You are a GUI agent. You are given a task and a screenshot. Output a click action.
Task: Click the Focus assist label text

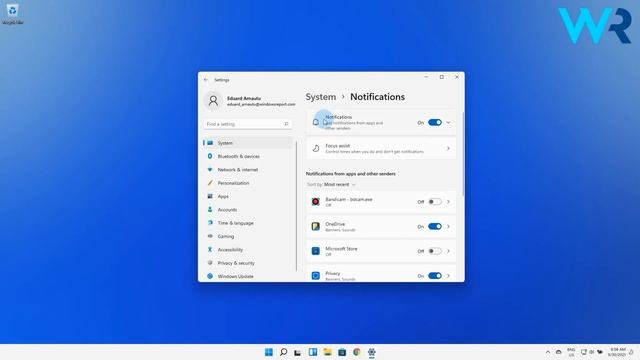[x=338, y=146]
